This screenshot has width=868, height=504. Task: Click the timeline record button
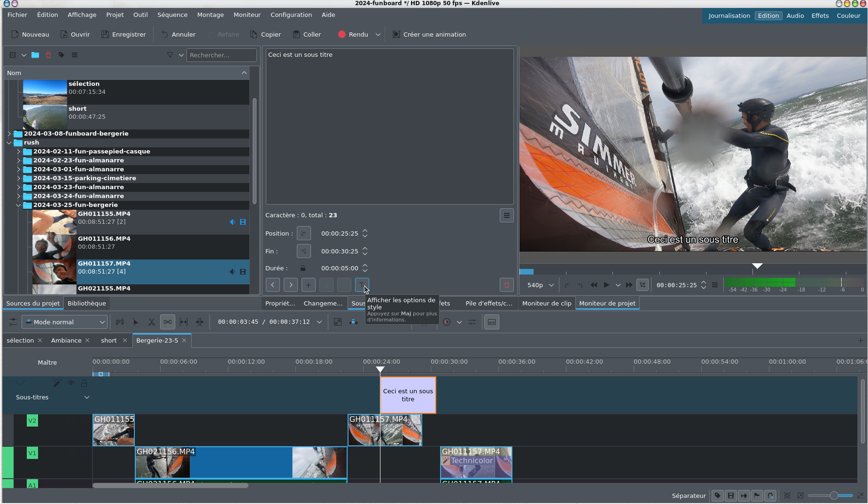coord(447,322)
